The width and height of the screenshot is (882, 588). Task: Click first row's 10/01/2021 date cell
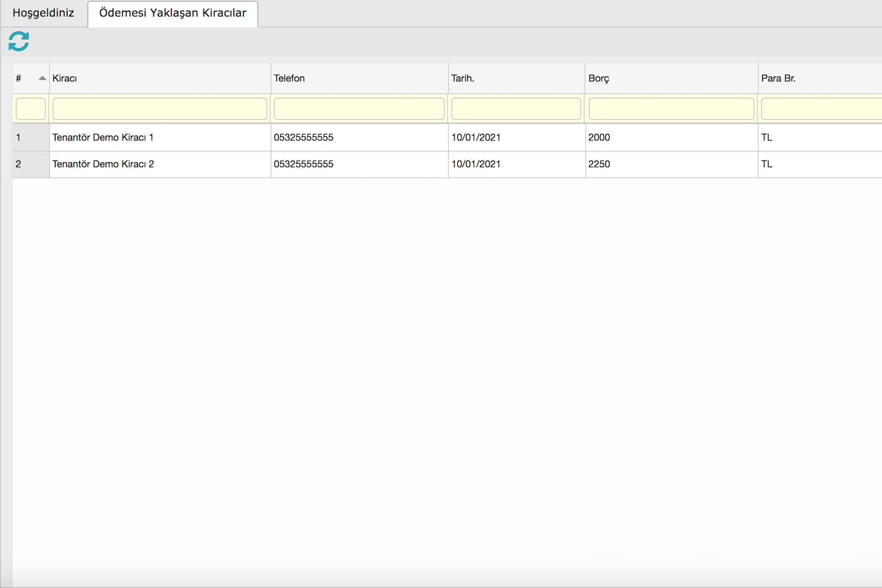(x=476, y=137)
